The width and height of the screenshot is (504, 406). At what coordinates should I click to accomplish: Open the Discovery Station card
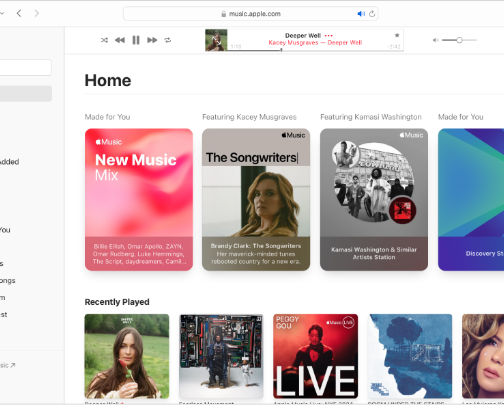tap(471, 199)
